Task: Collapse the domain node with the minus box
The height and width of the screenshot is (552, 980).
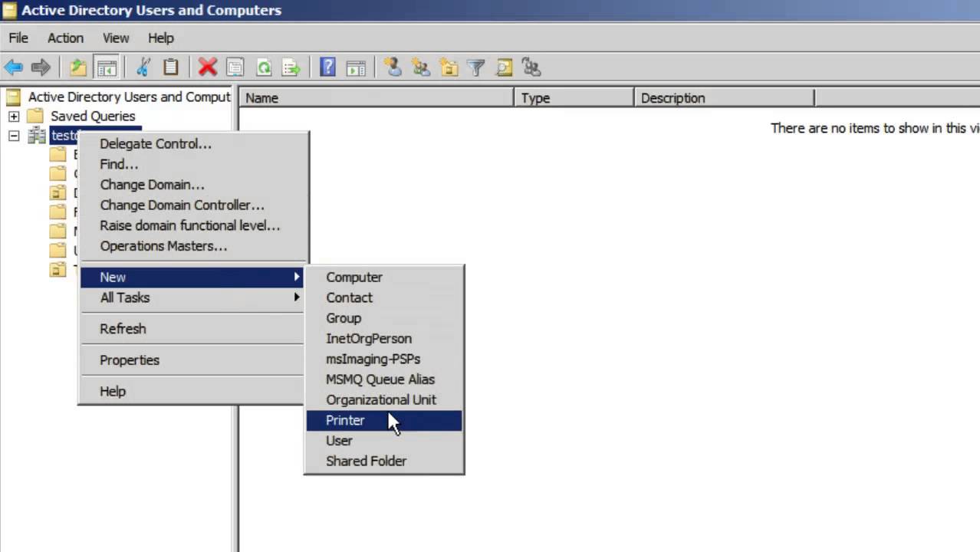Action: (x=14, y=136)
